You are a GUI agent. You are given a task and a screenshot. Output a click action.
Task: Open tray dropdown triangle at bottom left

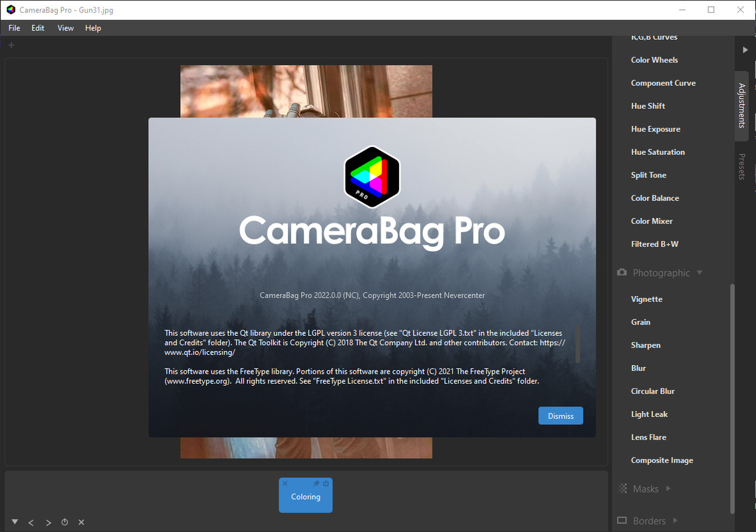[x=15, y=522]
